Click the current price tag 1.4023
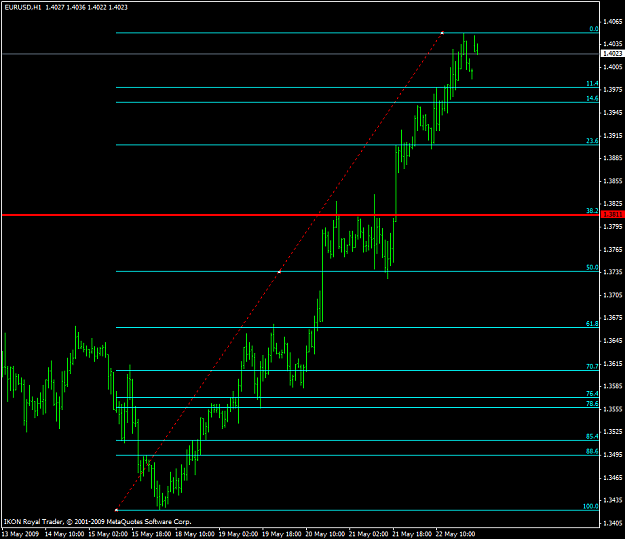 pos(612,53)
